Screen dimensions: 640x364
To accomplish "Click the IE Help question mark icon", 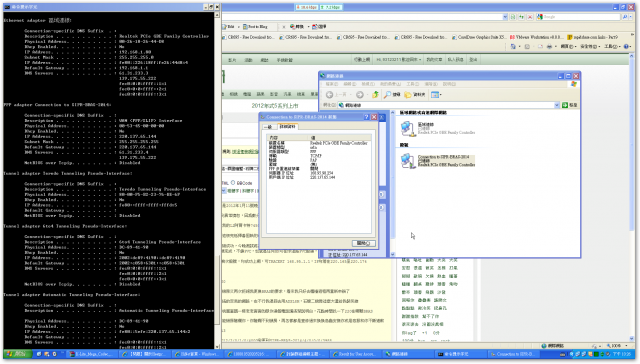I will coord(627,47).
